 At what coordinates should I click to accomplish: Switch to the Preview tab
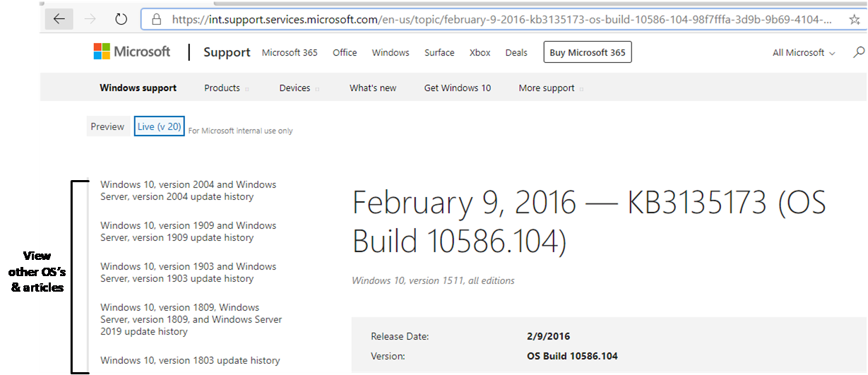click(x=107, y=126)
